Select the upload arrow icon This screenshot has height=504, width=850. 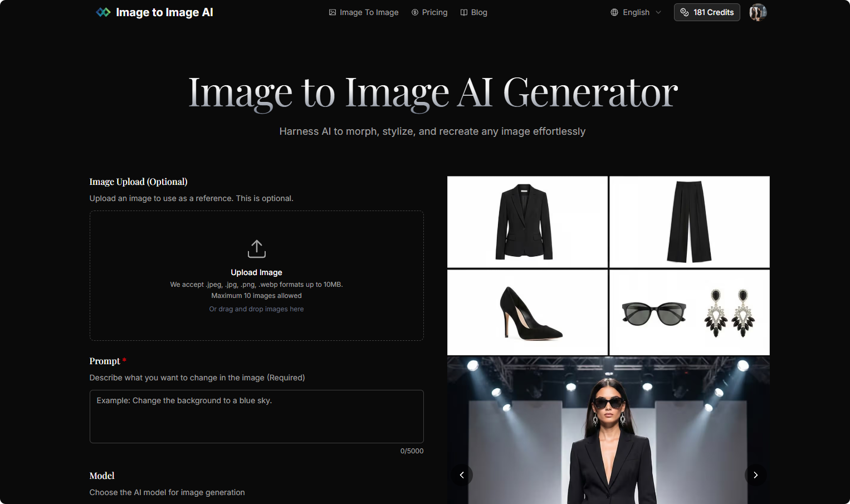point(256,248)
